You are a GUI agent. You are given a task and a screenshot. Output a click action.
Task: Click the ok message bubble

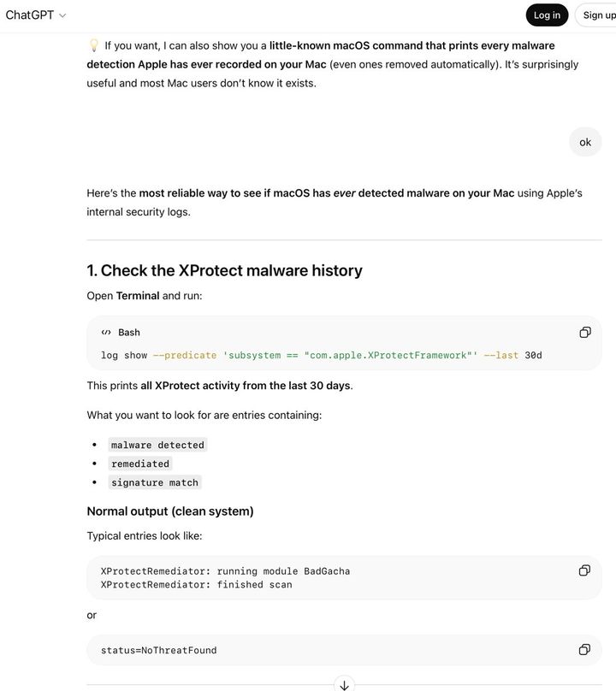[x=584, y=141]
